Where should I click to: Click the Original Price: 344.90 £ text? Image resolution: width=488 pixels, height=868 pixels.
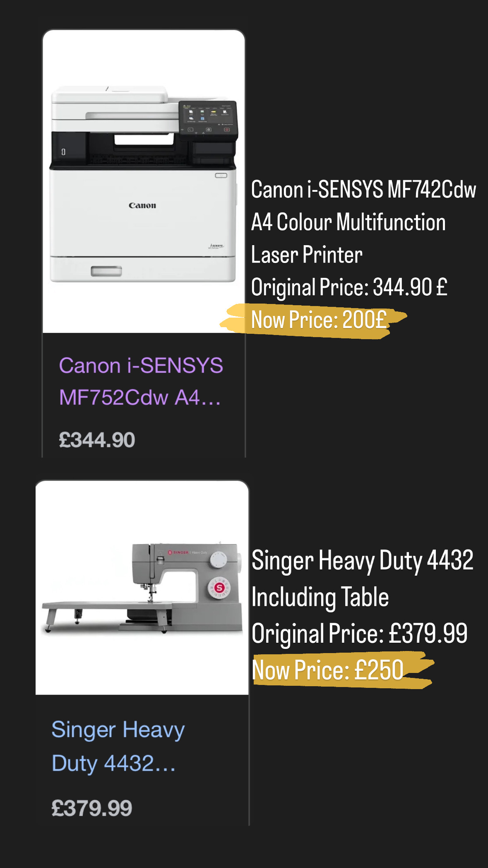(349, 287)
